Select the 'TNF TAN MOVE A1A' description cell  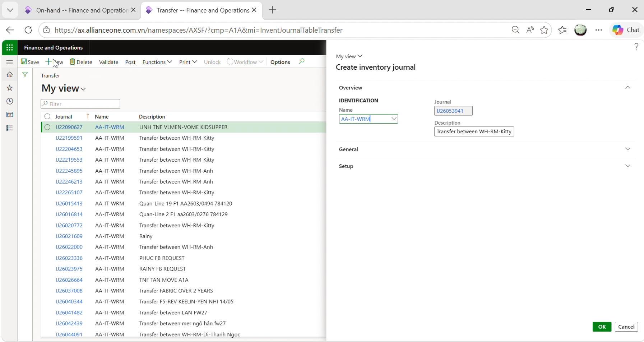pyautogui.click(x=164, y=280)
